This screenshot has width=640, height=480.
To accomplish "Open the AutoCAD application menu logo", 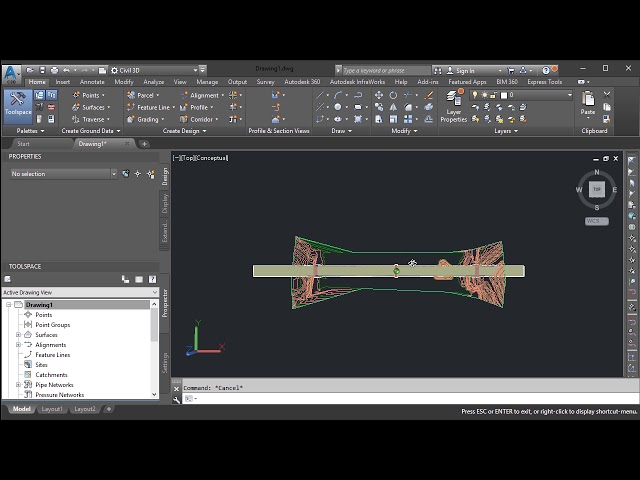I will click(x=11, y=73).
